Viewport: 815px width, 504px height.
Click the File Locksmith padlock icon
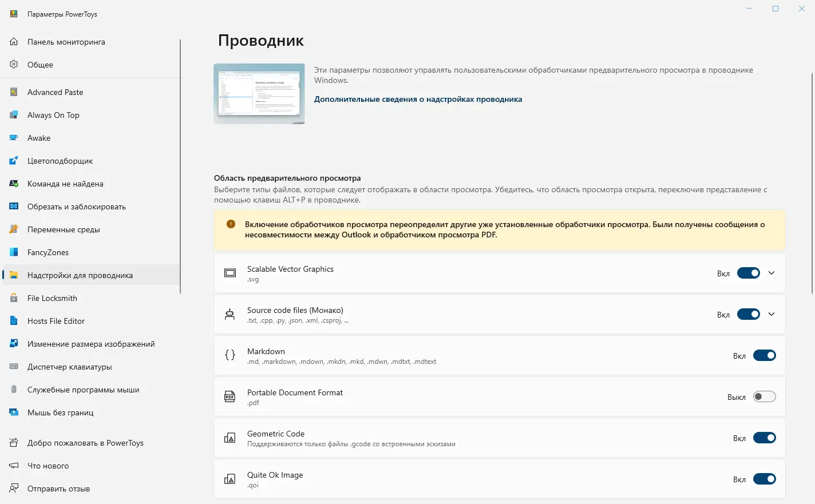point(14,298)
